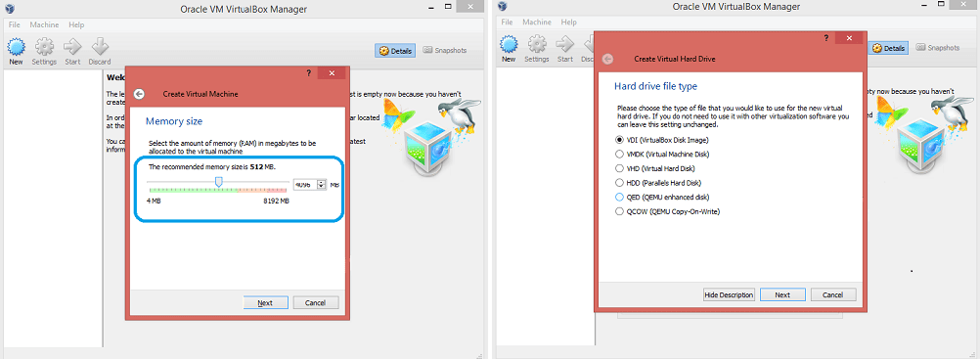This screenshot has width=980, height=359.
Task: Click Hide Description button
Action: [729, 294]
